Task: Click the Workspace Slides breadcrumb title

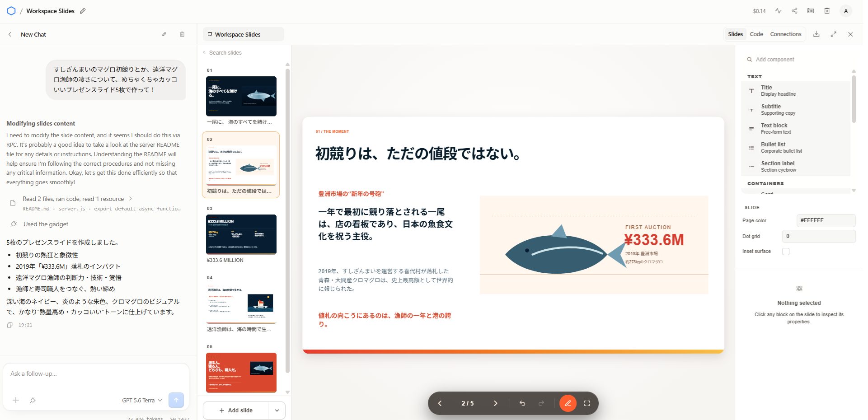Action: pyautogui.click(x=50, y=11)
